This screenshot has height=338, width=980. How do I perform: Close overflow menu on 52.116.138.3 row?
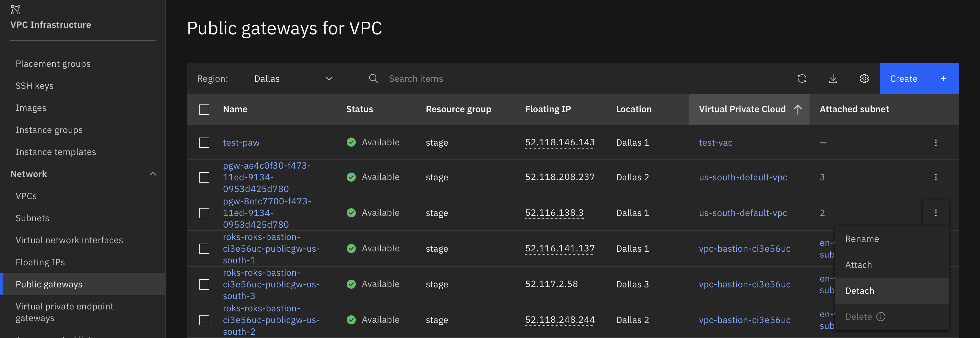pos(936,213)
